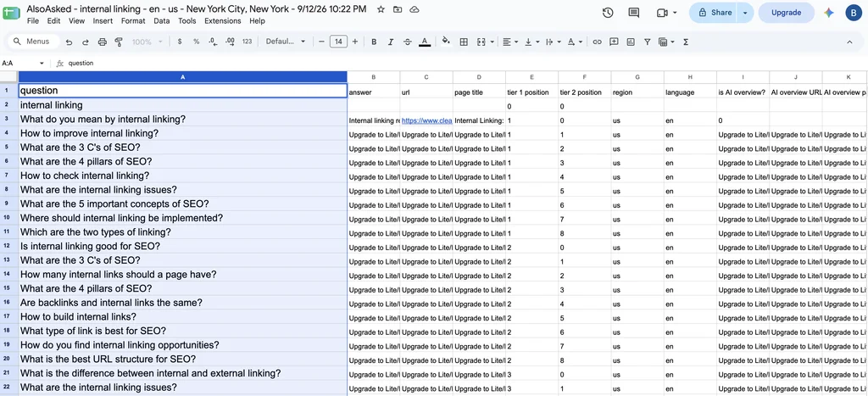This screenshot has width=868, height=396.
Task: Check the cloud document status icon
Action: coord(414,9)
